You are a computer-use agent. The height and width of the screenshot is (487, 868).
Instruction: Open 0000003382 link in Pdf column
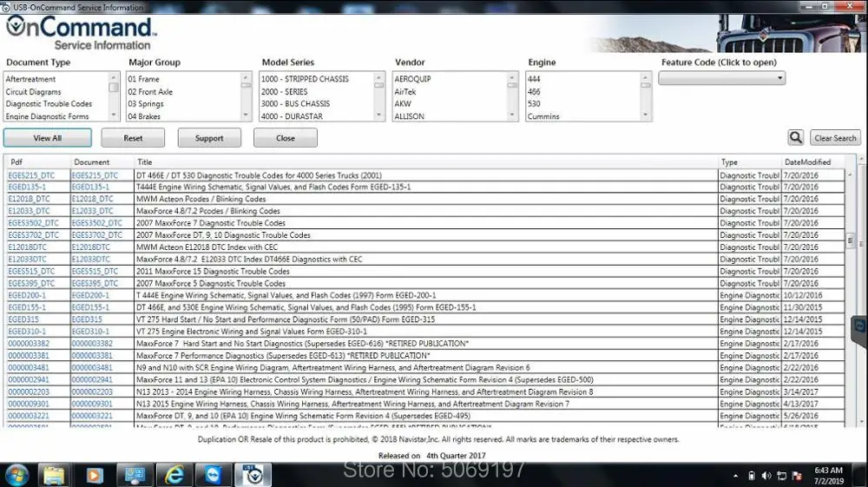pos(29,344)
